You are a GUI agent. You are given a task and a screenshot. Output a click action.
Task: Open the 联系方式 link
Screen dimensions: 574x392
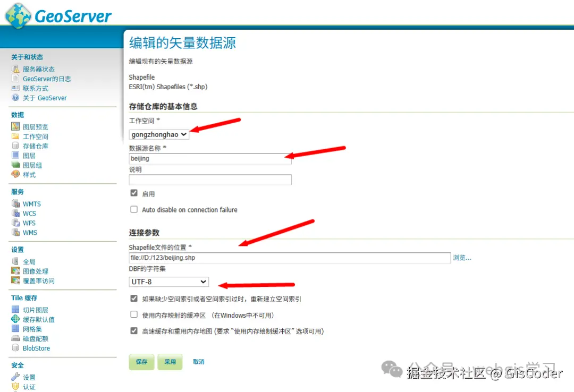pyautogui.click(x=36, y=88)
